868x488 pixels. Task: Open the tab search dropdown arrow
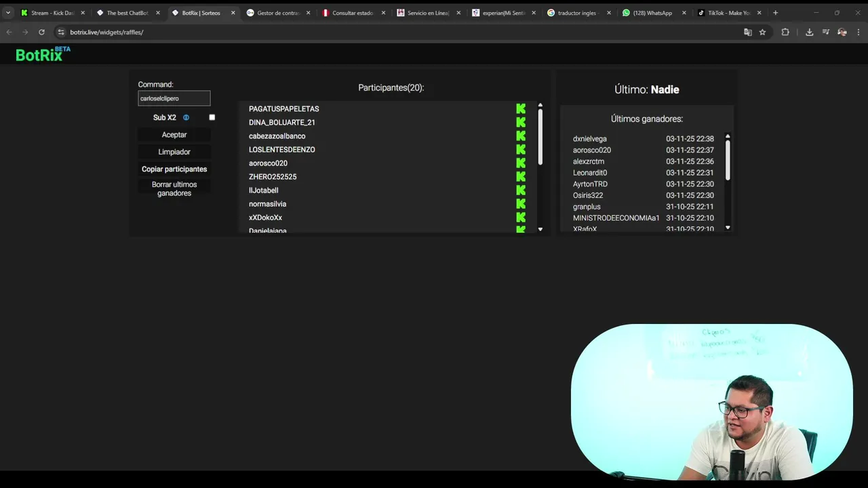click(8, 13)
